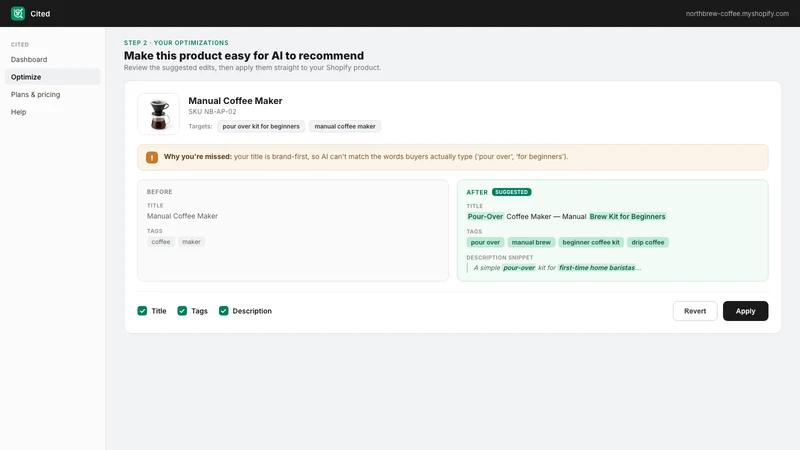Image resolution: width=800 pixels, height=450 pixels.
Task: Click 'Brew Kit for Beginners' highlighted title text
Action: pyautogui.click(x=628, y=216)
